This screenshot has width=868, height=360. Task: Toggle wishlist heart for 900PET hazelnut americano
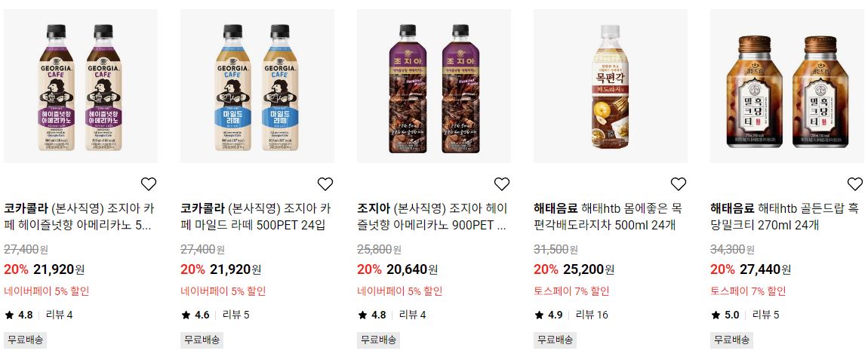501,184
